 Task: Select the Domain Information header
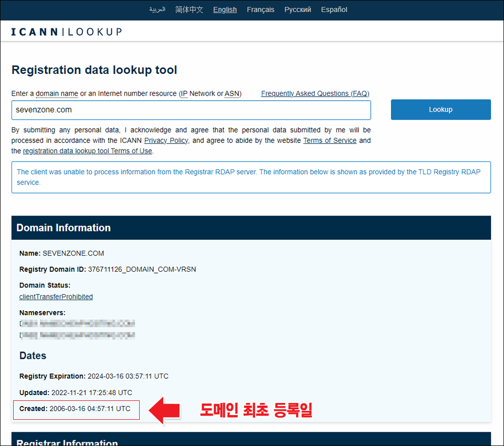[x=251, y=228]
